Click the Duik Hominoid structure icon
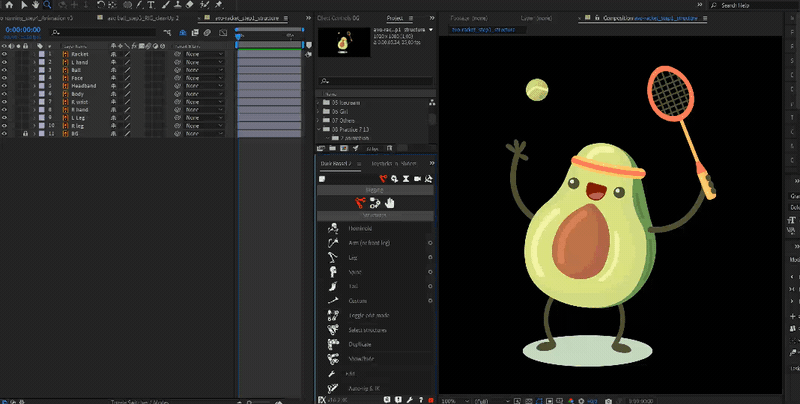This screenshot has height=404, width=800. 333,229
